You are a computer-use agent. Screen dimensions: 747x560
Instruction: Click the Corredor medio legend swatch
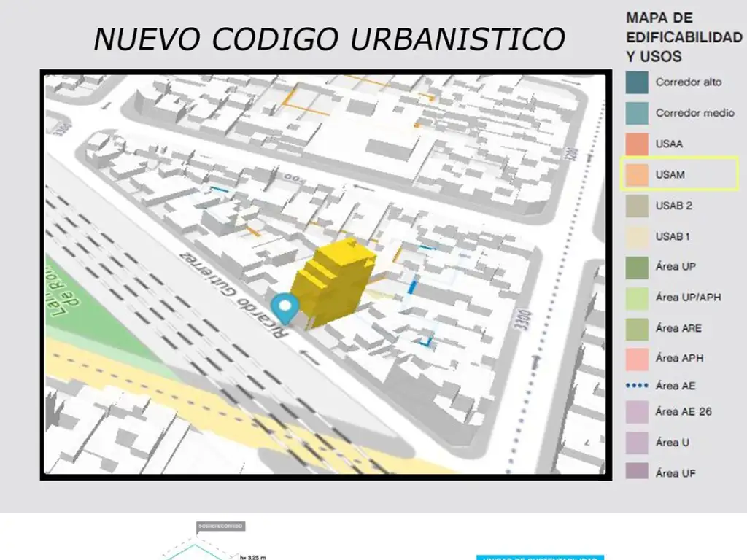tap(637, 113)
